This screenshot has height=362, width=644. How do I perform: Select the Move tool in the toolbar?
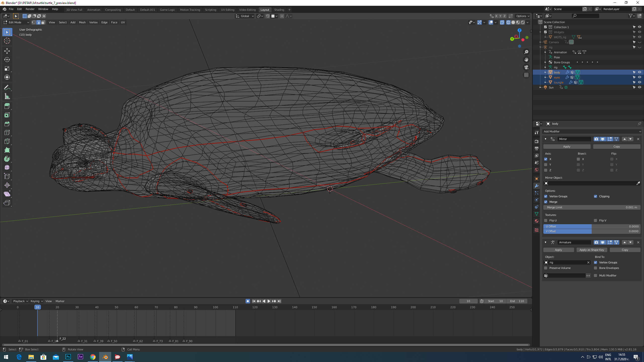pyautogui.click(x=7, y=51)
